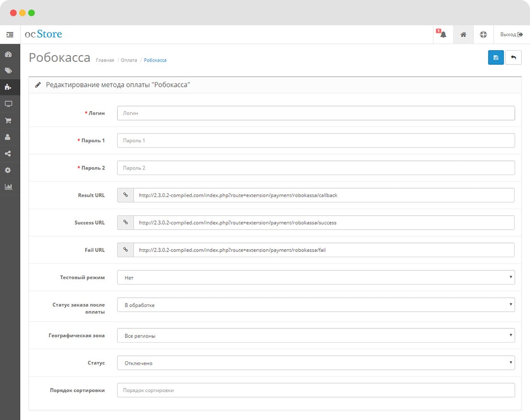Open Reports from sidebar chart icon
Viewport: 530px width, 420px height.
click(x=9, y=187)
